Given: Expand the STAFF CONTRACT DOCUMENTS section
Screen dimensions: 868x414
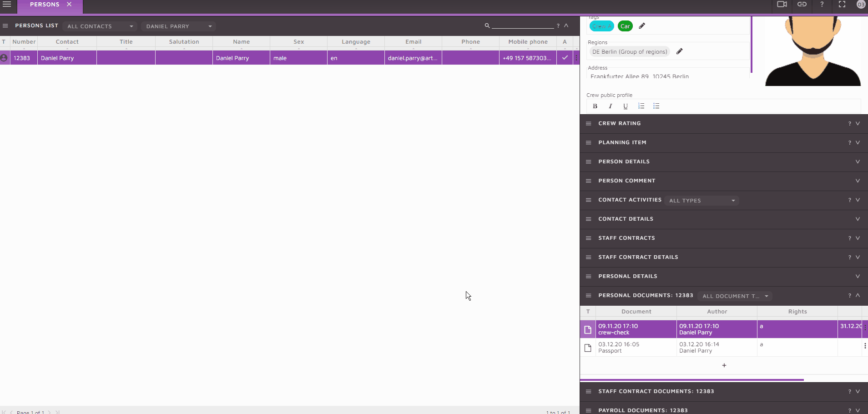Looking at the screenshot, I should 858,391.
